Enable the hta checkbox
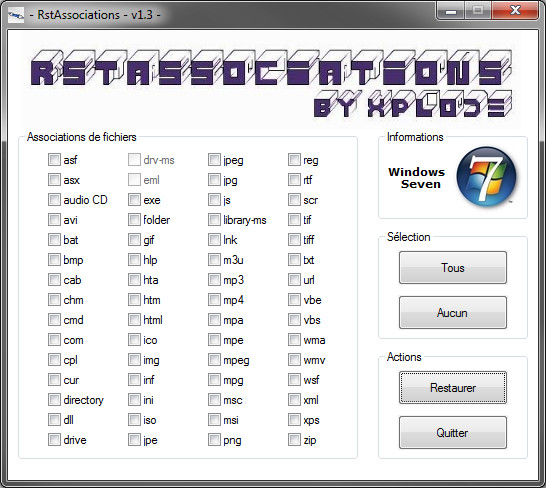The height and width of the screenshot is (488, 546). click(134, 280)
